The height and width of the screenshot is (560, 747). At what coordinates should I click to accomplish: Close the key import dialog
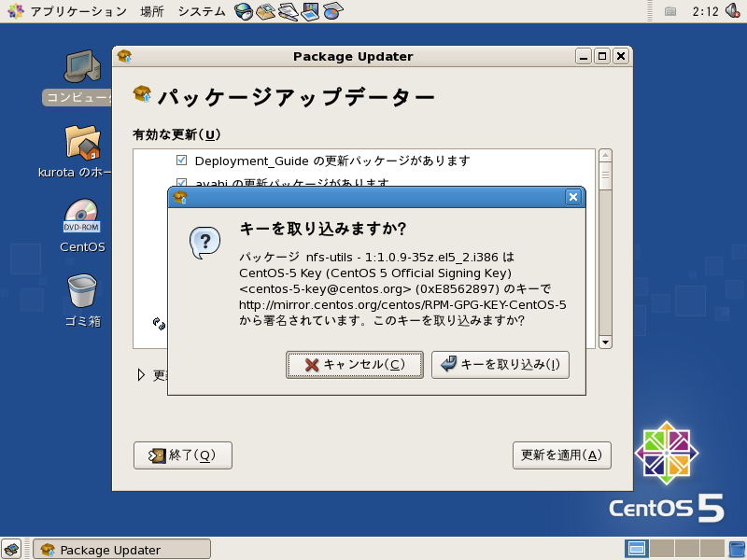(x=573, y=197)
